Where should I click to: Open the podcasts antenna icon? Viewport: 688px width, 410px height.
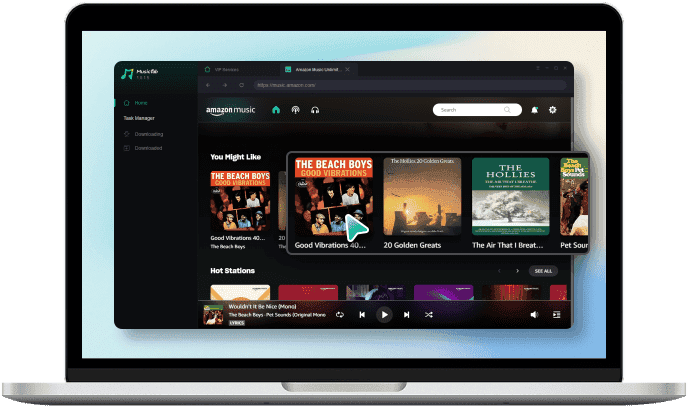(296, 110)
